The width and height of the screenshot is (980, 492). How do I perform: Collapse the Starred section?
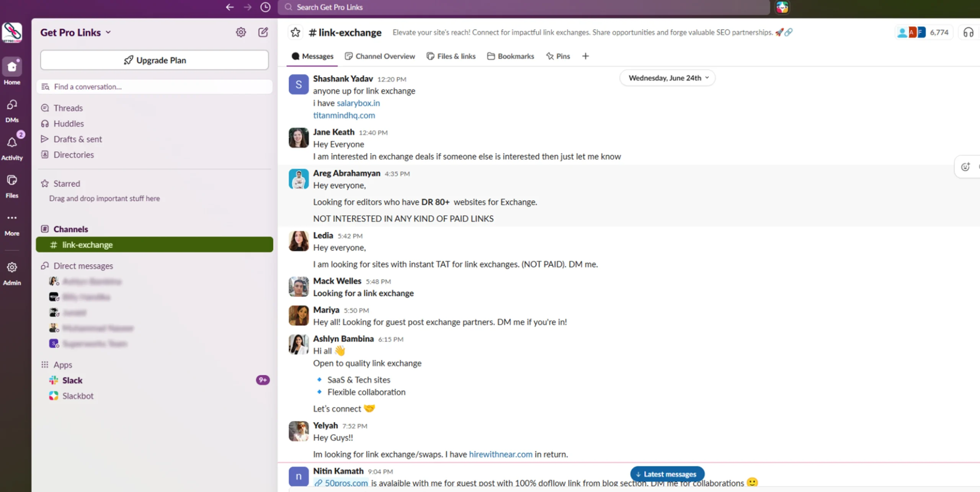(67, 184)
